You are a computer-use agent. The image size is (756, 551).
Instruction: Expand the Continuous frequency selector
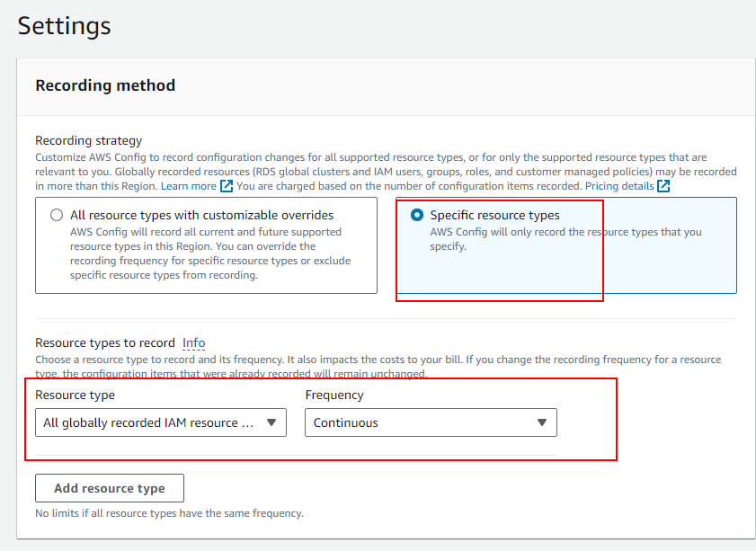click(x=430, y=423)
